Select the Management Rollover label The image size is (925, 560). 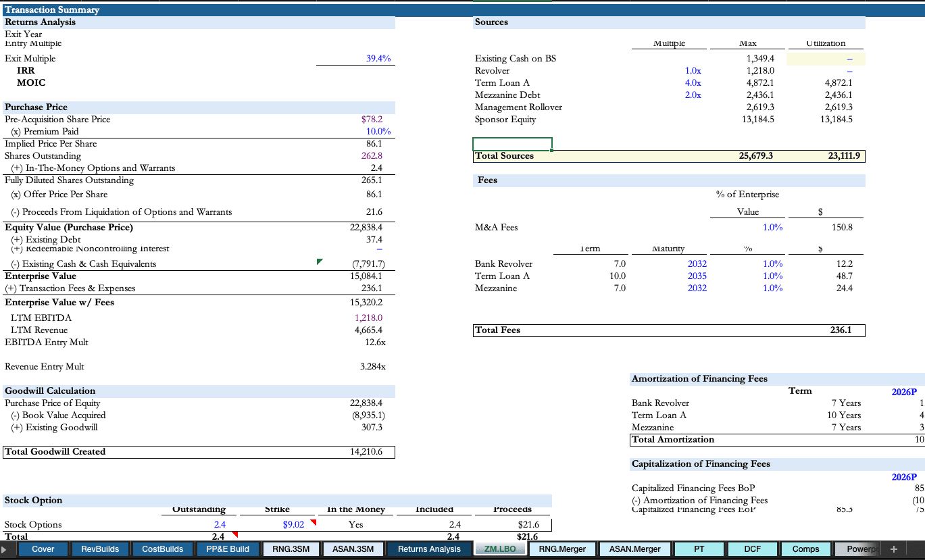pos(518,107)
